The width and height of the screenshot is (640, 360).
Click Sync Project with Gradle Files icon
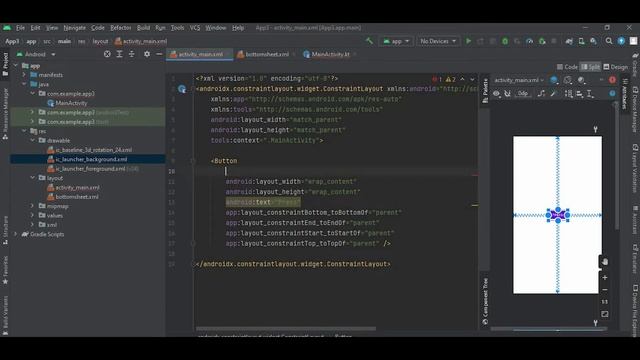coord(569,41)
